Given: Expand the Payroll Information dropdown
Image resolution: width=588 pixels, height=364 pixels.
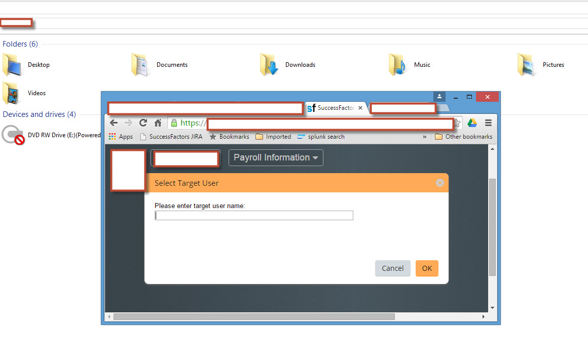Looking at the screenshot, I should click(276, 157).
